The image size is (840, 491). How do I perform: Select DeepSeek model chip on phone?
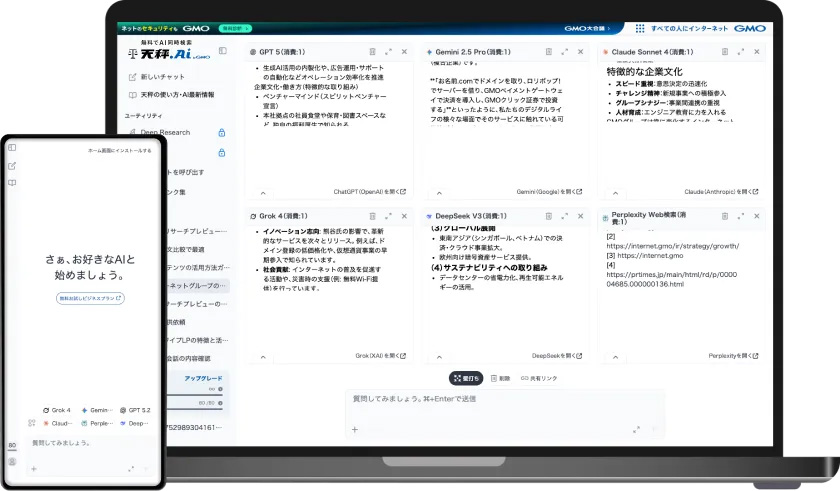click(132, 423)
